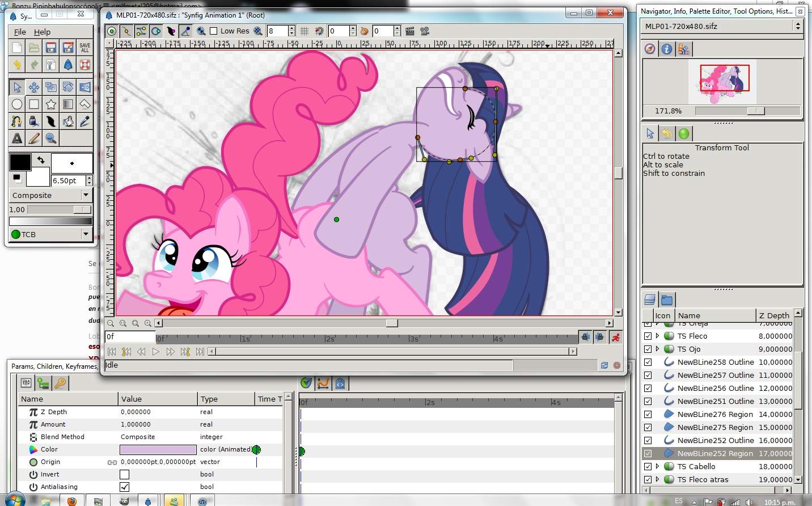This screenshot has height=506, width=812.
Task: Open the Info panel tab icon
Action: pos(667,49)
